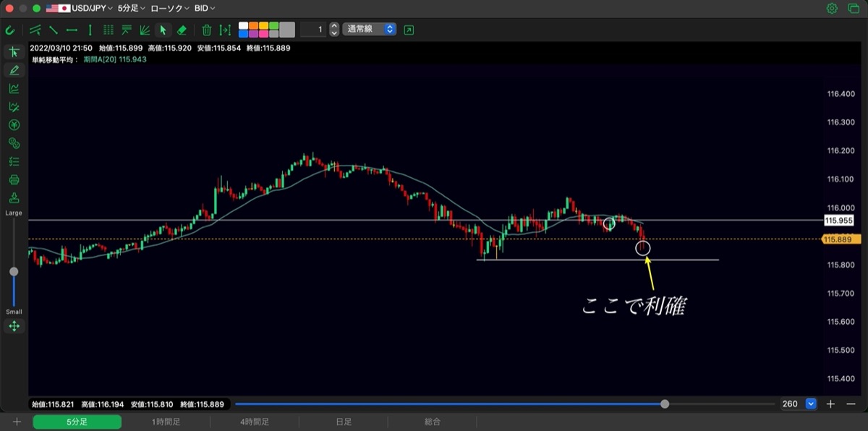The image size is (868, 431).
Task: Click the four-way move arrows icon
Action: click(14, 326)
